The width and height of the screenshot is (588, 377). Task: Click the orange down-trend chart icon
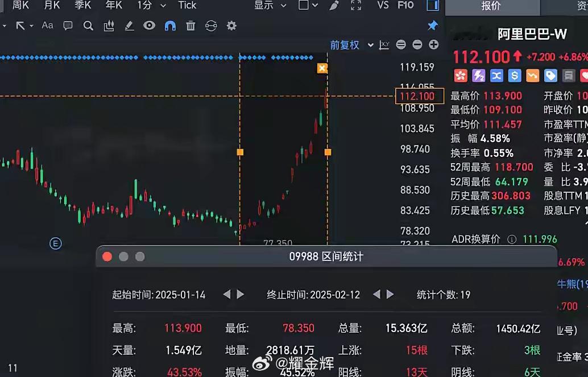(x=532, y=76)
